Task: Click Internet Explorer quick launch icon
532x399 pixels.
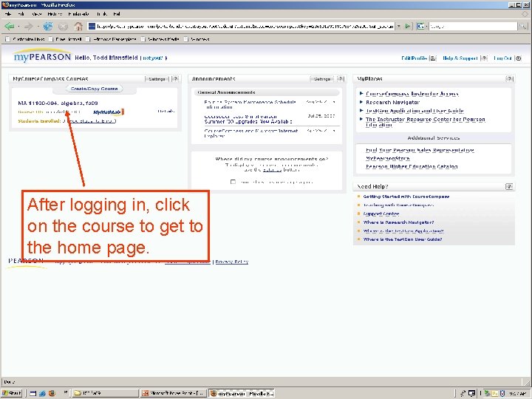Action: (42, 393)
